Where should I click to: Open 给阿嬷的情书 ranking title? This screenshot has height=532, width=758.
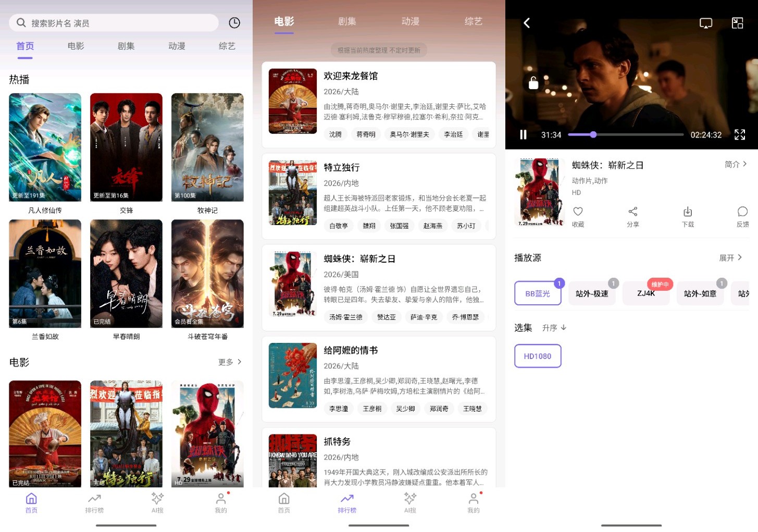(x=351, y=350)
